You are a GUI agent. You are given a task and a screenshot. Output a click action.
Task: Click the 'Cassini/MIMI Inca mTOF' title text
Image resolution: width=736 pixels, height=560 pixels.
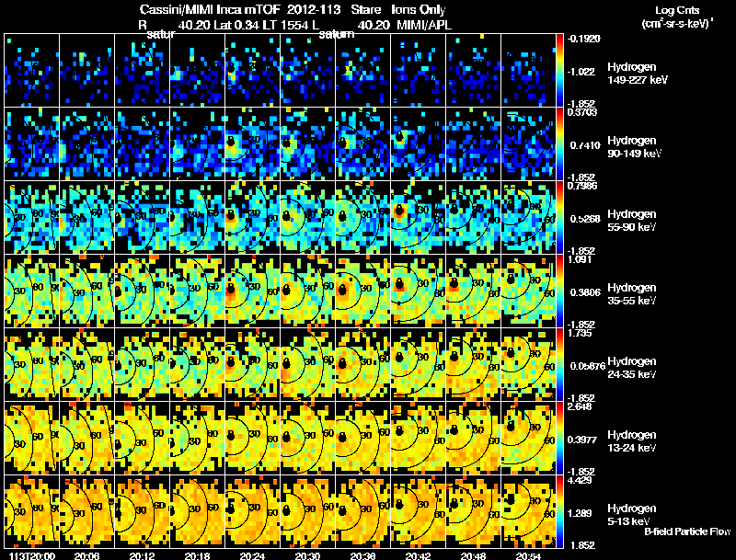click(210, 9)
